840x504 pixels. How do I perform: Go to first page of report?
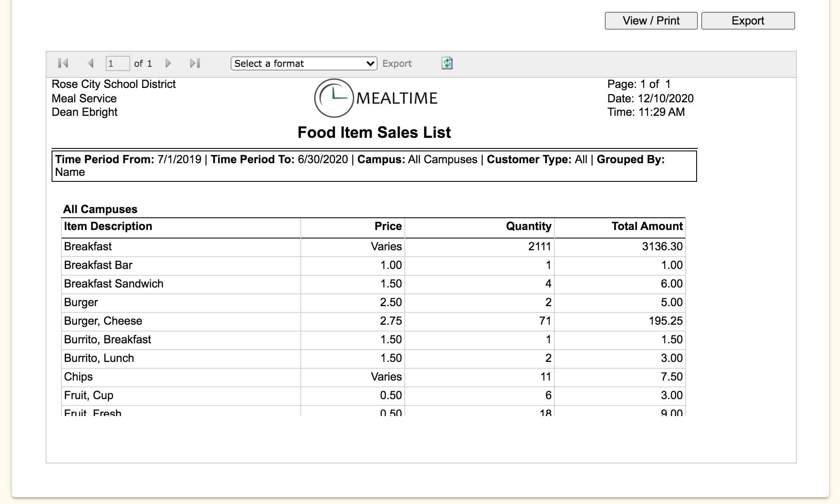click(63, 63)
